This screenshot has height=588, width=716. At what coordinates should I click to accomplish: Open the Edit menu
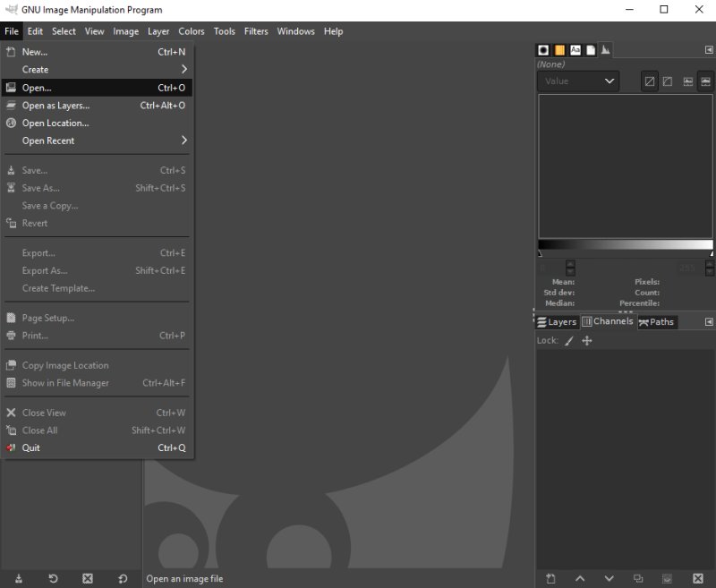tap(35, 31)
